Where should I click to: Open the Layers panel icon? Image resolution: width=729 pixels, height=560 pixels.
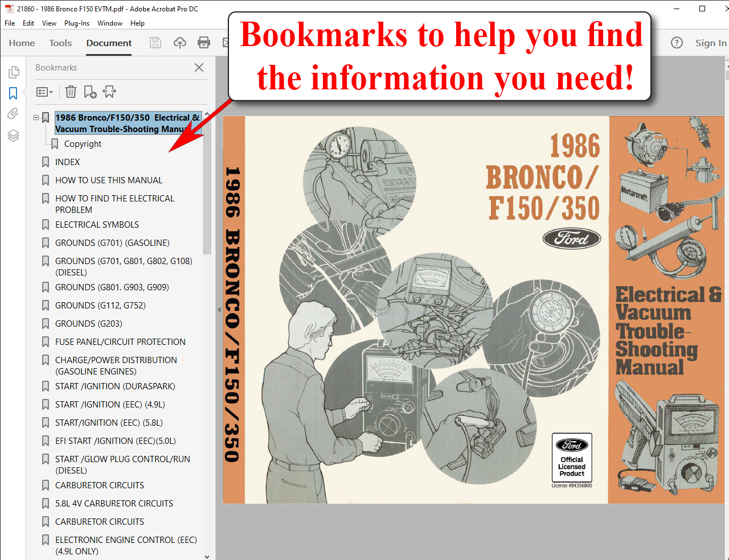point(13,135)
